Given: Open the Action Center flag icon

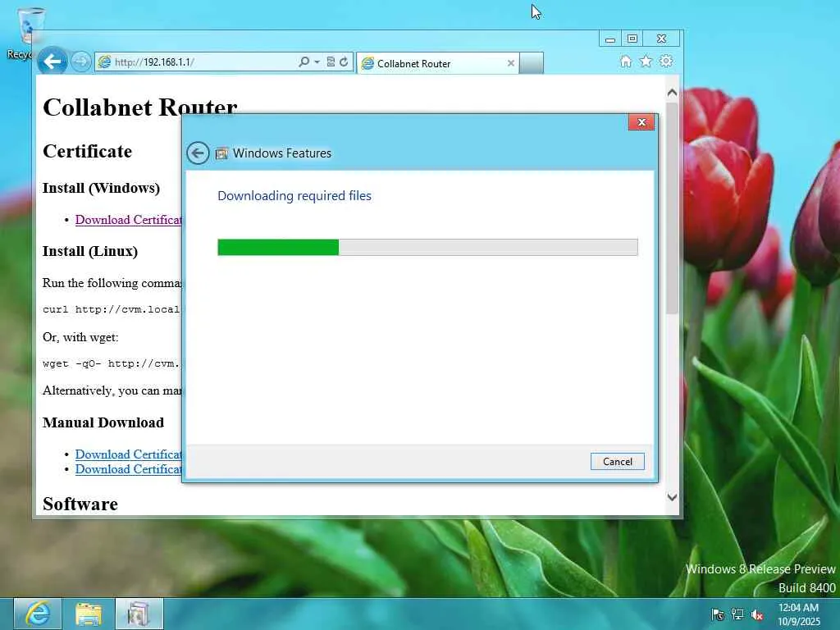Looking at the screenshot, I should tap(718, 614).
